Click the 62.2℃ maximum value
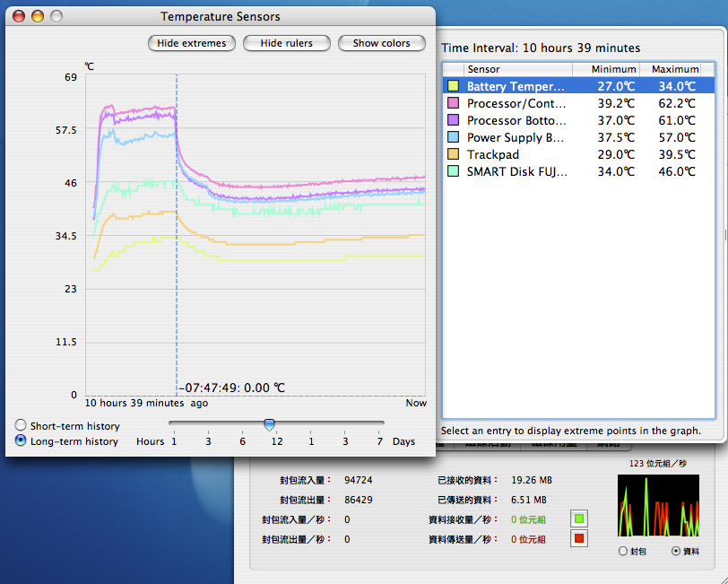 (677, 103)
